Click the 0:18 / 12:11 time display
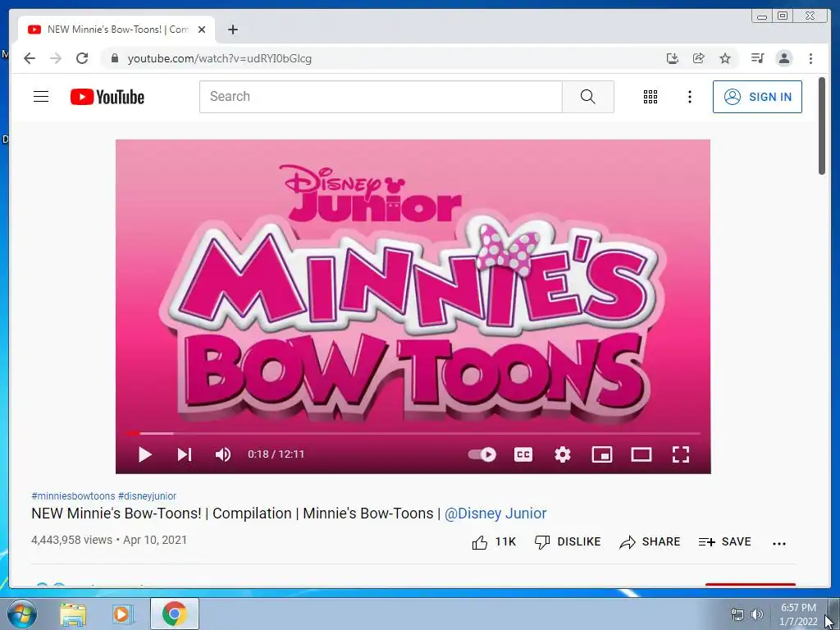840x630 pixels. pyautogui.click(x=276, y=454)
